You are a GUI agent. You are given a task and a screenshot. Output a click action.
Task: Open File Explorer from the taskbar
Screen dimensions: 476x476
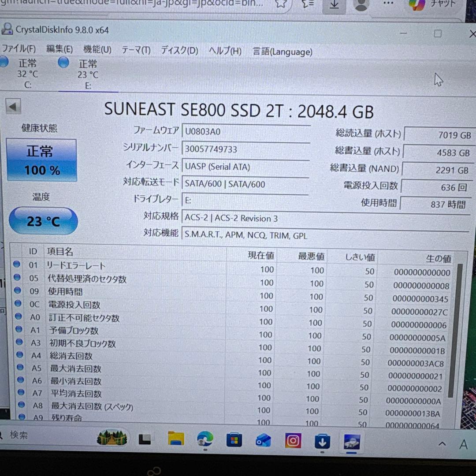click(176, 439)
